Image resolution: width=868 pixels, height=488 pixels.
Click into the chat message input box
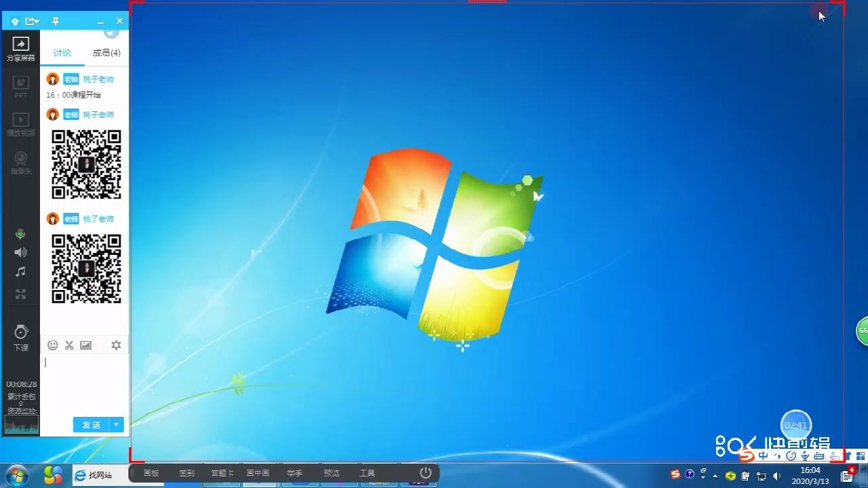[84, 383]
